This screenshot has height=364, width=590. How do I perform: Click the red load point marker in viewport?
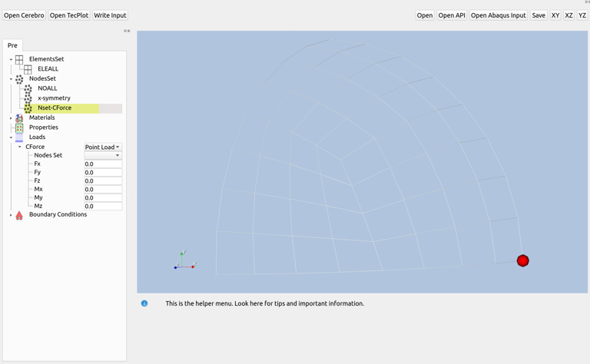522,260
